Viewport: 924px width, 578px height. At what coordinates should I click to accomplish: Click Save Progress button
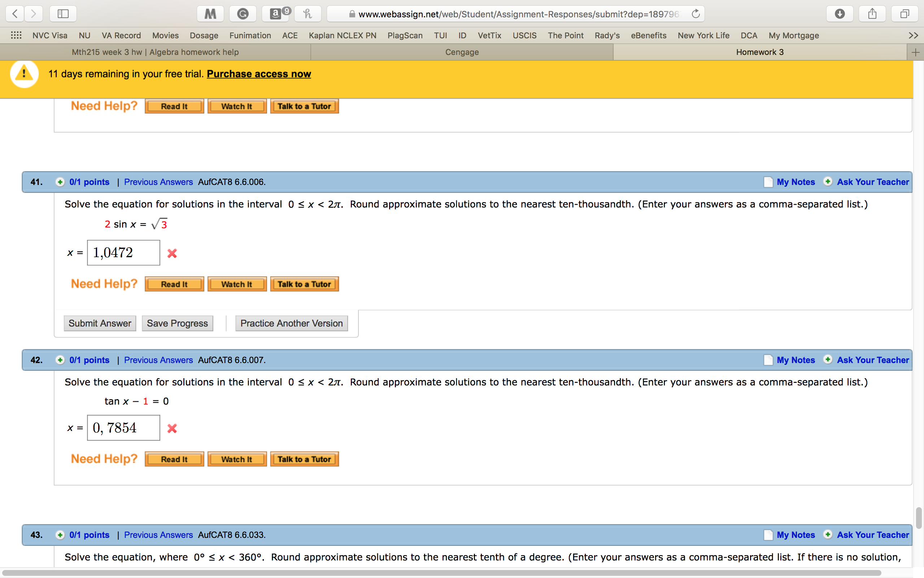click(x=177, y=323)
